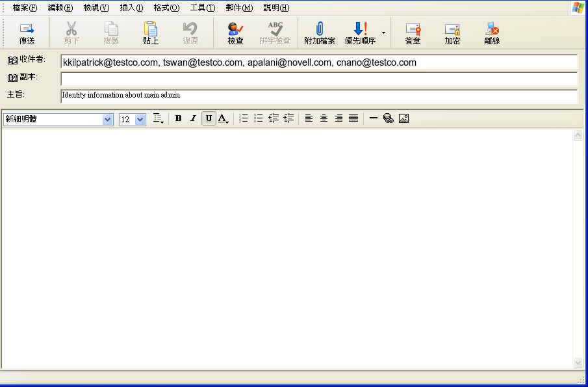Click the empty 副本 Cc field
This screenshot has height=387, width=588.
click(319, 79)
